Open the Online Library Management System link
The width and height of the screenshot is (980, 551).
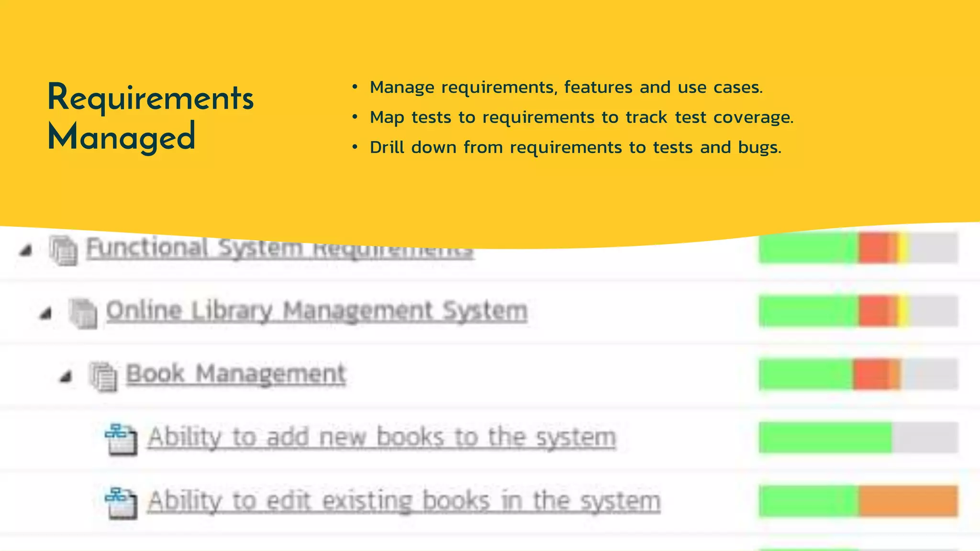click(317, 311)
